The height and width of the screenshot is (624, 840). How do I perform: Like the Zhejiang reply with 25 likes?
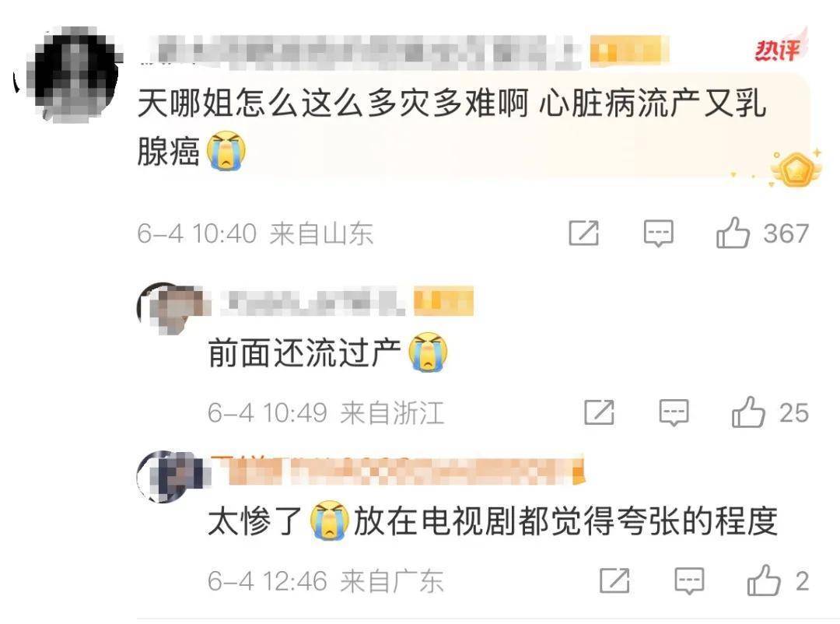pyautogui.click(x=748, y=412)
